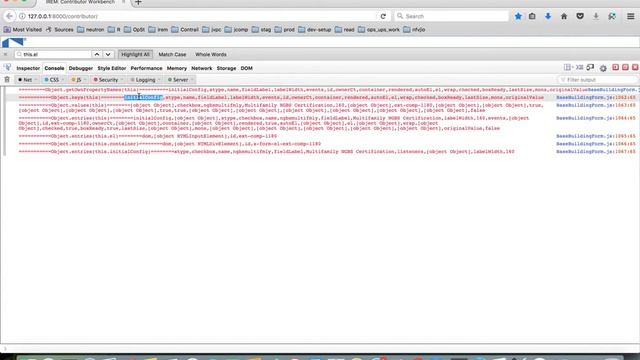This screenshot has height=360, width=640.
Task: Reload the page with the refresh icon
Action: coord(383,16)
